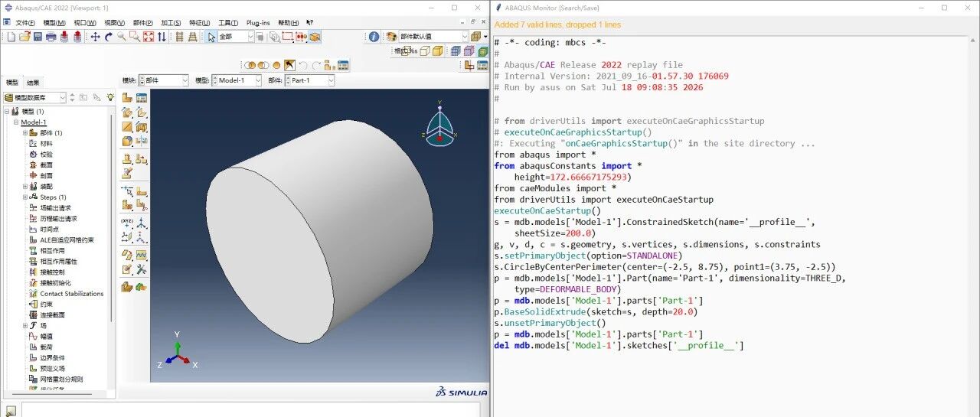Click the New model database icon
The image size is (980, 417).
(11, 37)
